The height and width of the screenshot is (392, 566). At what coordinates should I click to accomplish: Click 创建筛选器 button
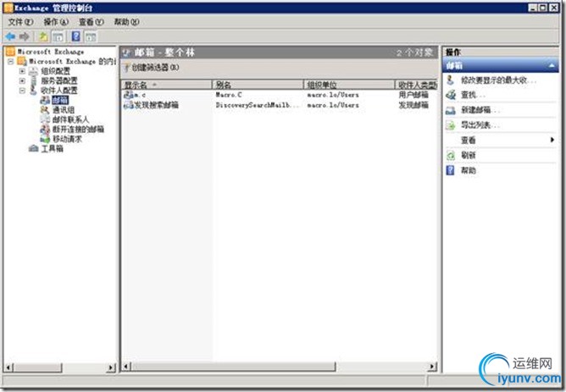point(152,68)
